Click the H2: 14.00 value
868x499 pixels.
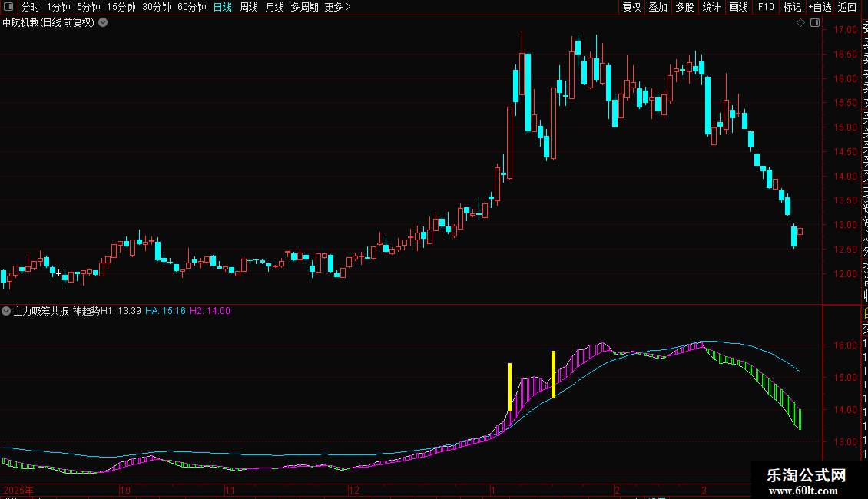click(210, 311)
